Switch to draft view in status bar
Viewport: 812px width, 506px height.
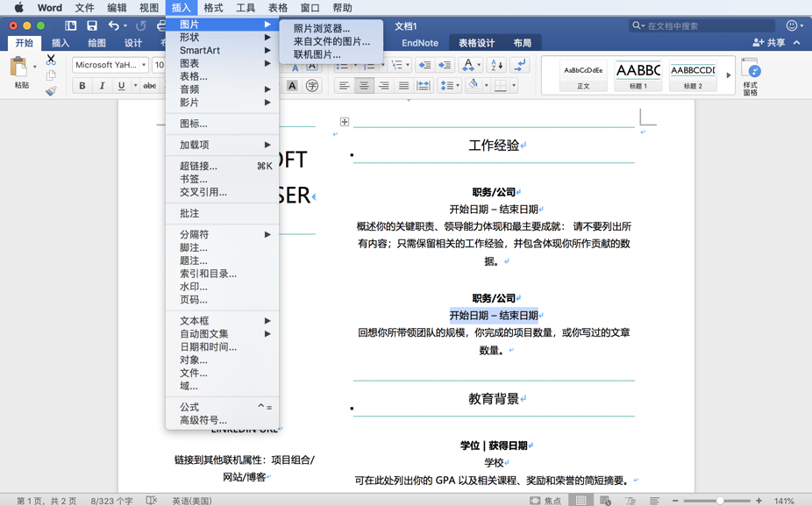click(654, 501)
